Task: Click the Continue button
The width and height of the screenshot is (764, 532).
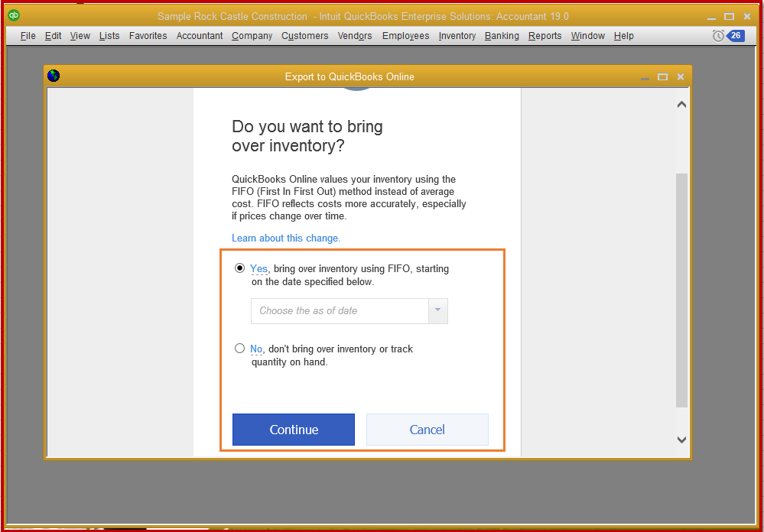Action: click(x=294, y=430)
